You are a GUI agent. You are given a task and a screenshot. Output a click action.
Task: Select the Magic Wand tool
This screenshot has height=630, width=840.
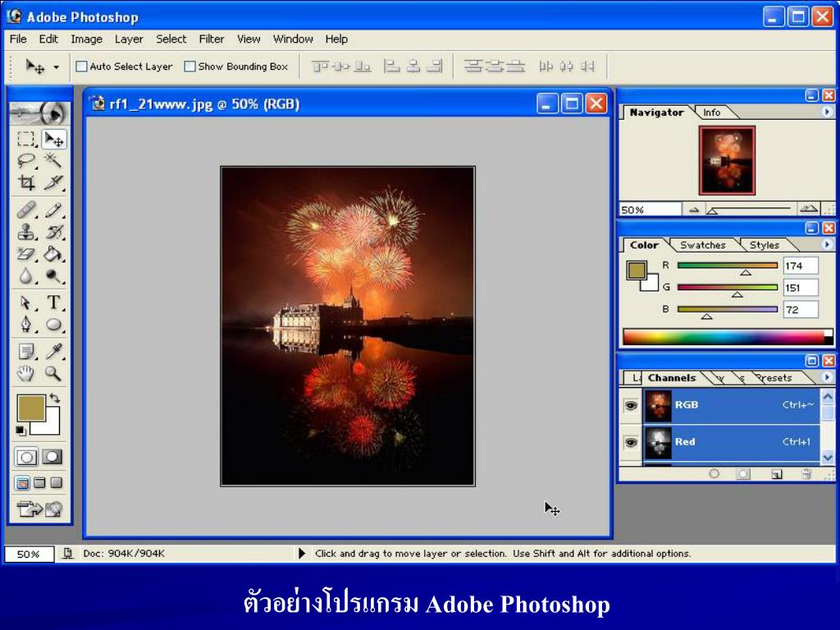coord(53,160)
